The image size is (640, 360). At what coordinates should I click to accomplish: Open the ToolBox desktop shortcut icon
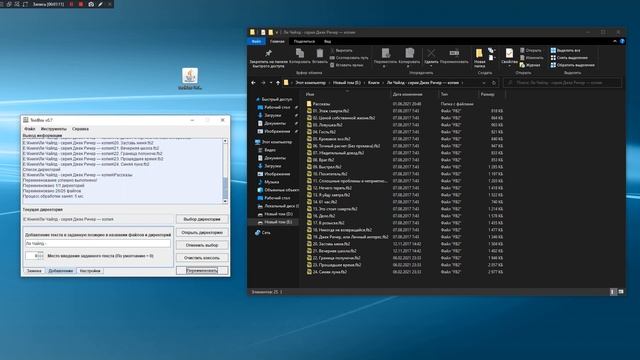(x=190, y=78)
